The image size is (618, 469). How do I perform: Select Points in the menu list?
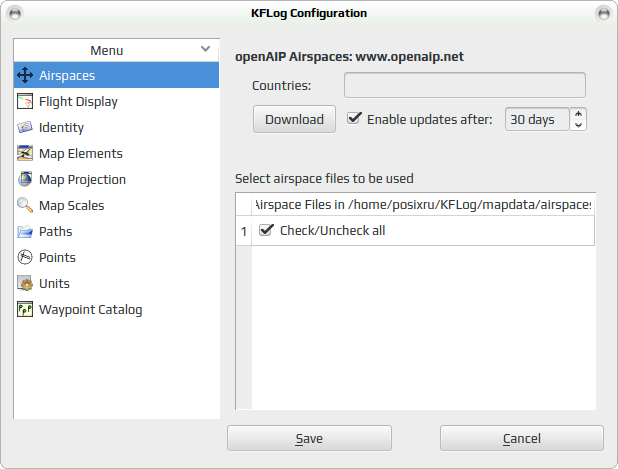[116, 257]
